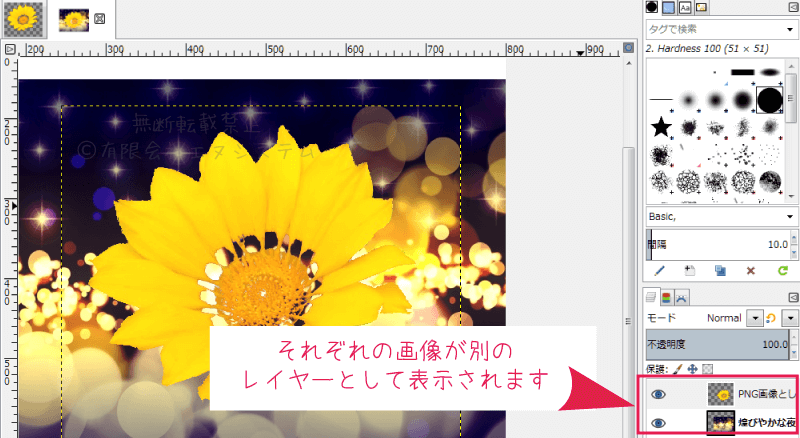Screen dimensions: 800x438
Task: Create a new brush
Action: [690, 271]
